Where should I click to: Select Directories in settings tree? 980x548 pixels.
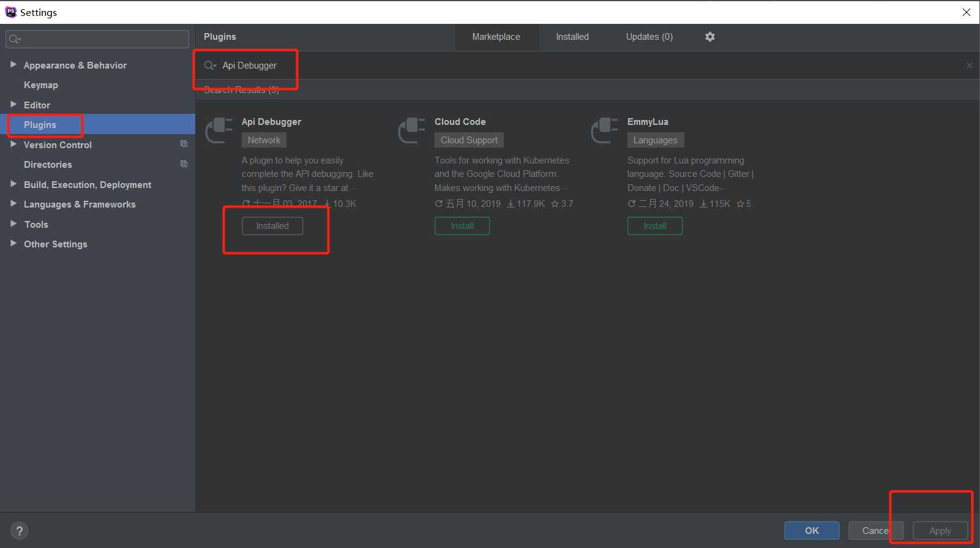pos(48,165)
